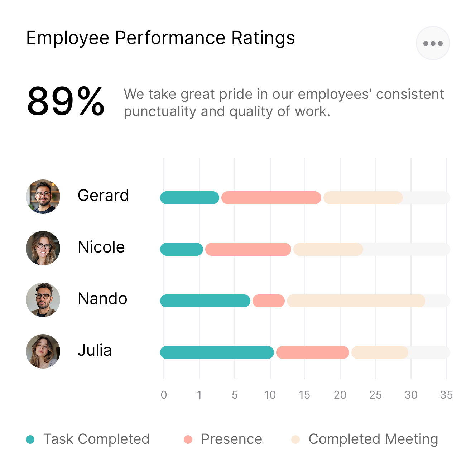The height and width of the screenshot is (476, 476).
Task: Click the Nicole name label
Action: pyautogui.click(x=101, y=247)
